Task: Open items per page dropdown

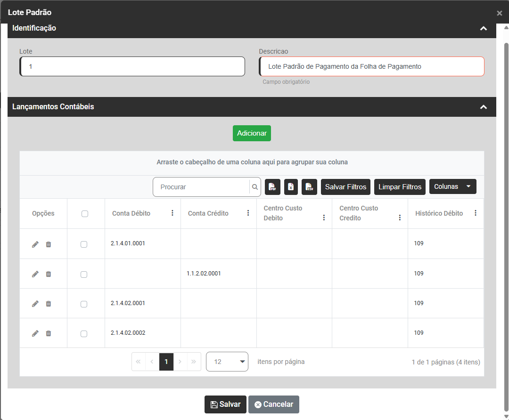Action: (227, 362)
